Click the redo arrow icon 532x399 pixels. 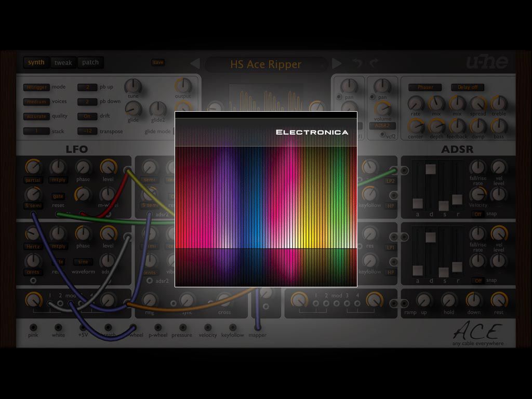(374, 63)
